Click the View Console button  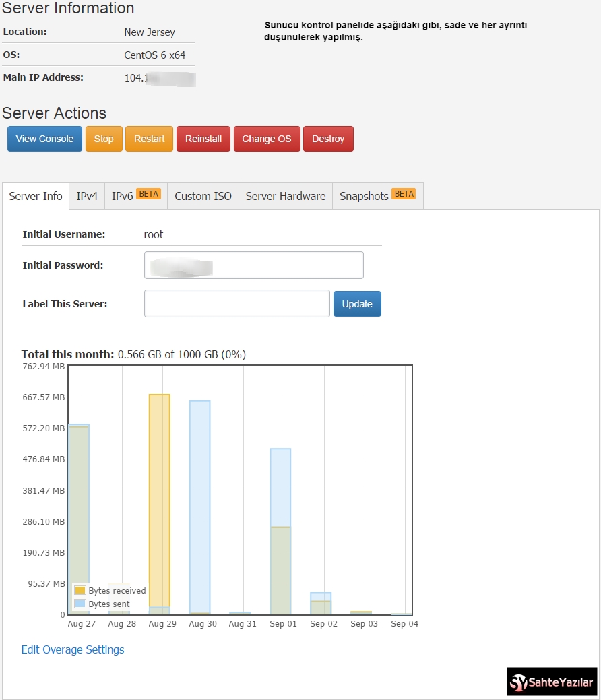tap(44, 139)
